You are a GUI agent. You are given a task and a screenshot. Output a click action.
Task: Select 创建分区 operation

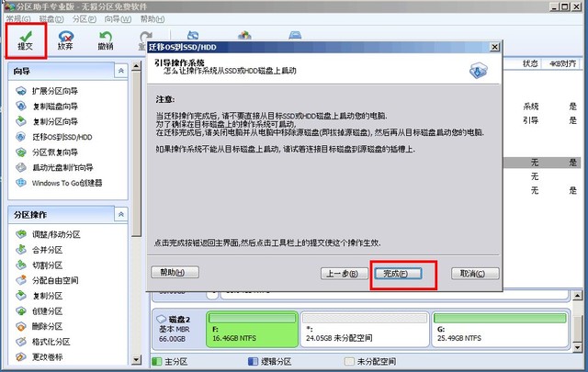click(x=47, y=311)
